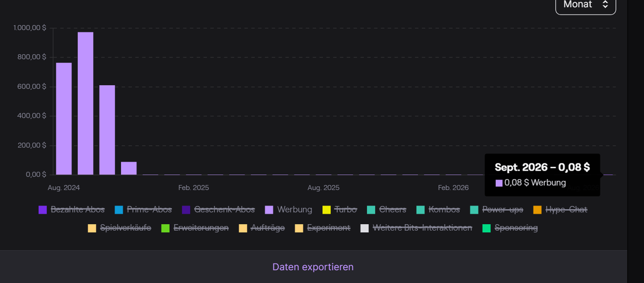Viewport: 644px width, 283px height.
Task: Click the 1.000,00 $ axis label
Action: coord(30,27)
